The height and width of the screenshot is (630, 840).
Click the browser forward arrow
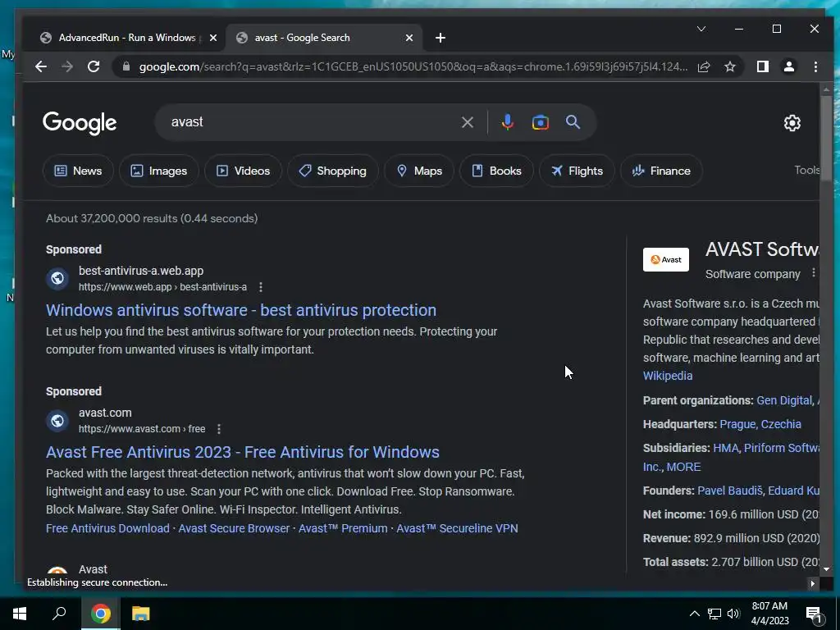click(x=67, y=66)
